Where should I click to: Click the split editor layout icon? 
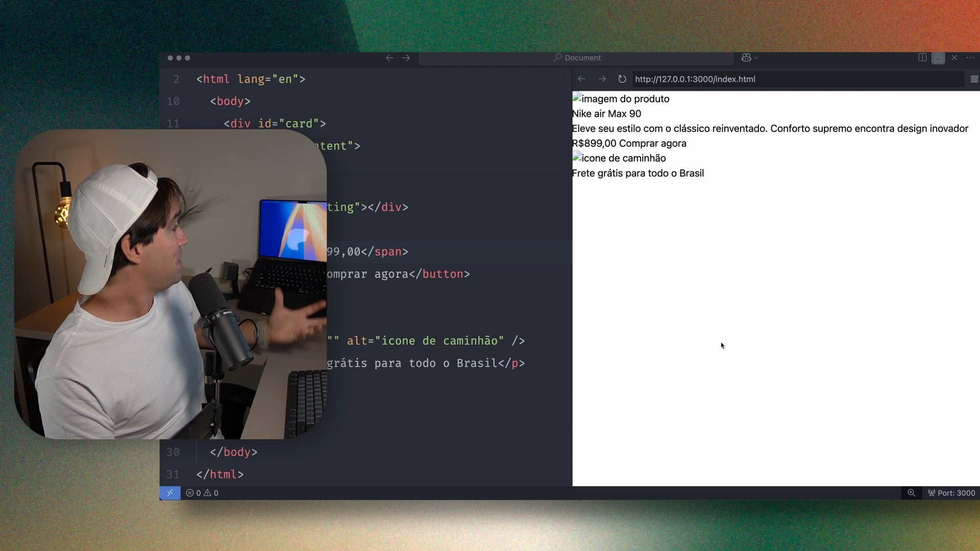(922, 58)
